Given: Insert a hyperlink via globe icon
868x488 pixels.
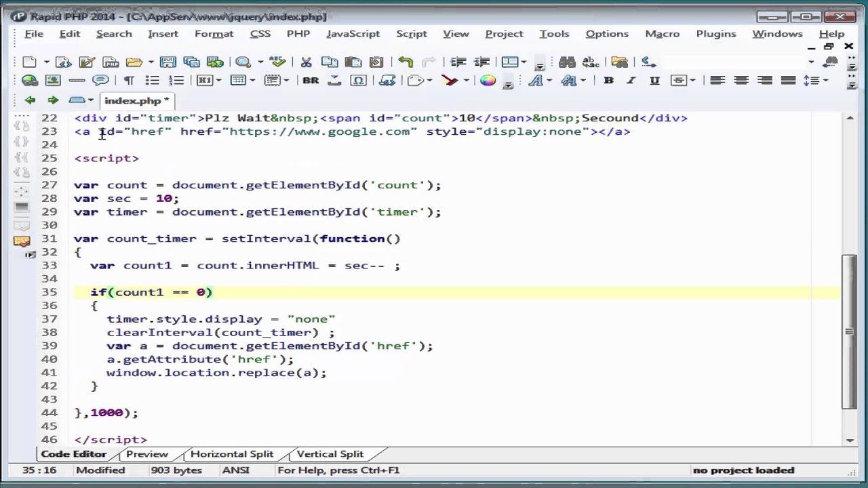Looking at the screenshot, I should tap(30, 81).
